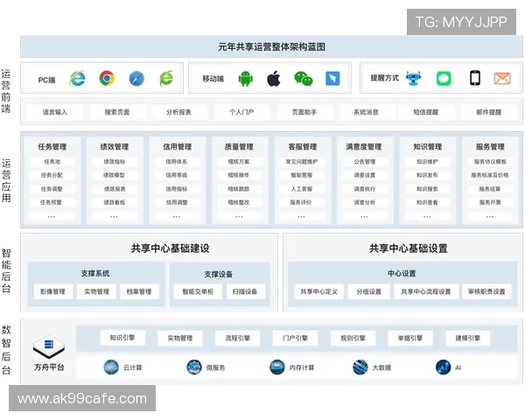Image resolution: width=525 pixels, height=420 pixels.
Task: Click the Android robot icon
Action: (245, 79)
